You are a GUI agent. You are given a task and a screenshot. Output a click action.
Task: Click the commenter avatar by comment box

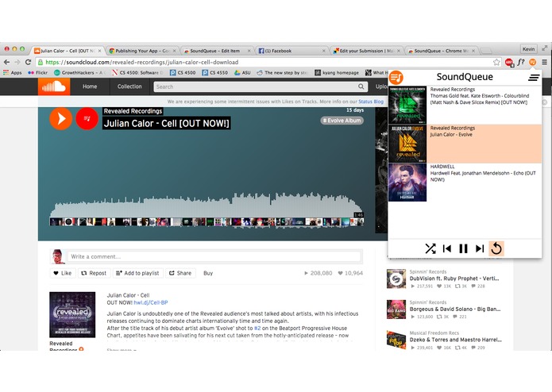coord(57,256)
